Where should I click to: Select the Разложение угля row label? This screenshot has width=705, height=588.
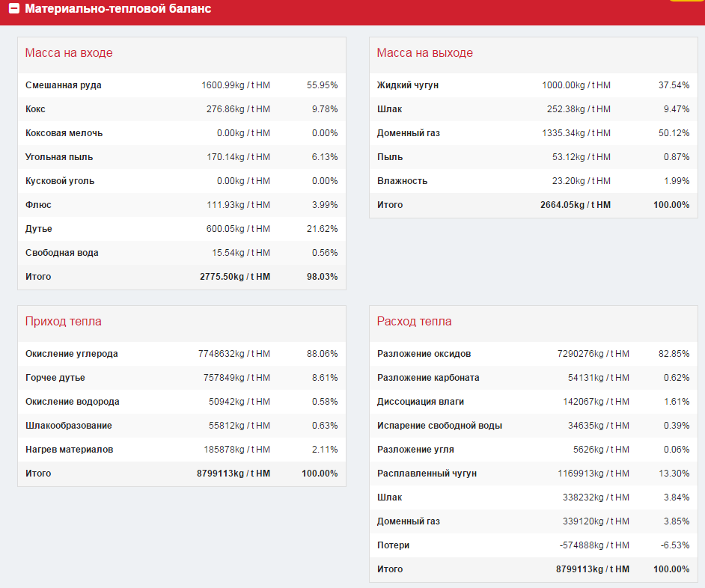click(415, 450)
